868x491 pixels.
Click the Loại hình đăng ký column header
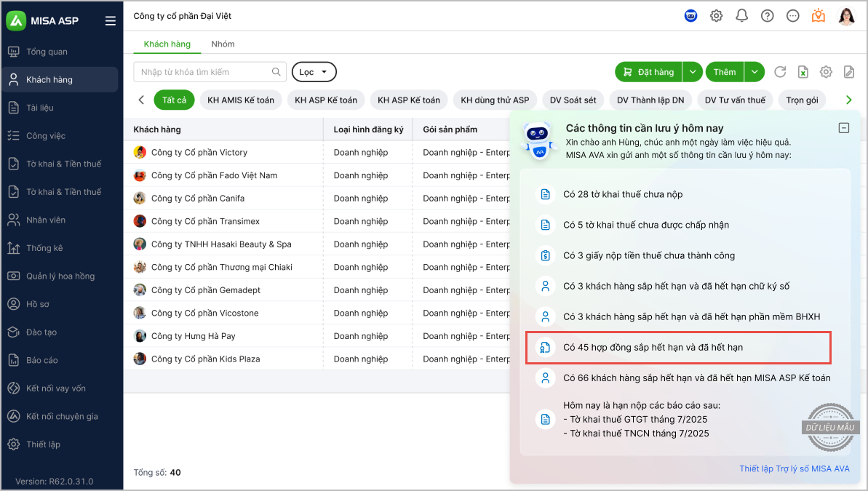click(369, 129)
